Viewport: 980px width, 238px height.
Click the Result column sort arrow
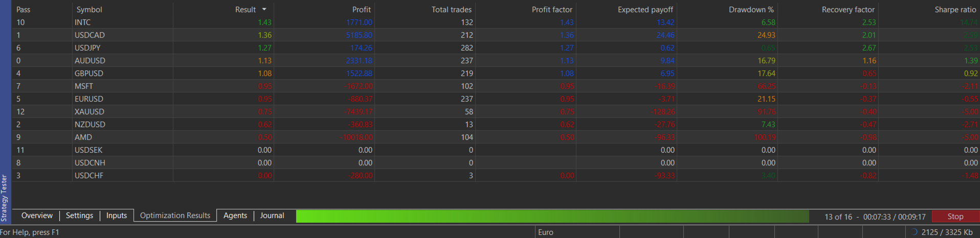(264, 10)
